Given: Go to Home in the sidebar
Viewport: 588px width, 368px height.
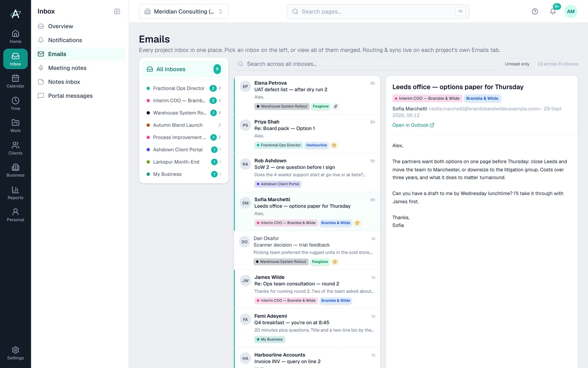Looking at the screenshot, I should [15, 36].
